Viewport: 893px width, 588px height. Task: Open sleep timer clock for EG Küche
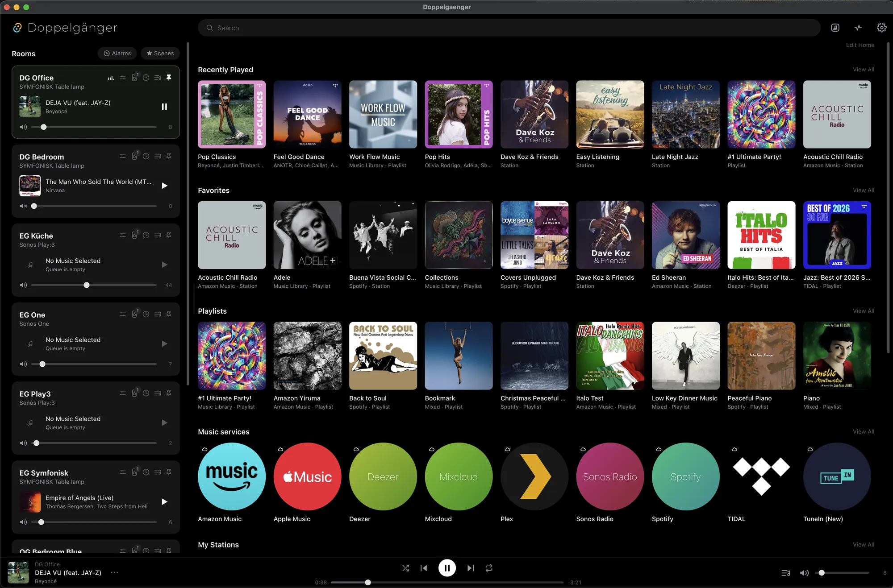(146, 235)
